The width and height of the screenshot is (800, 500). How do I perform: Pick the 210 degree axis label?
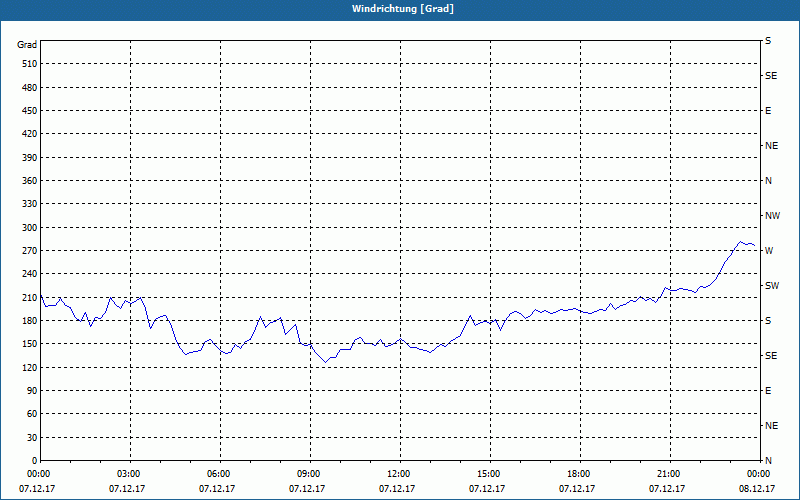[30, 297]
